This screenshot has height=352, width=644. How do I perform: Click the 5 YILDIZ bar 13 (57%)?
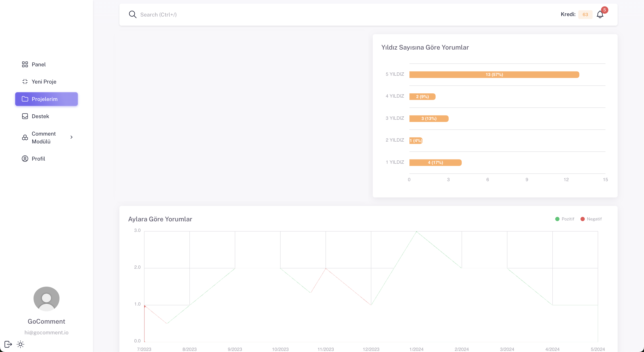pos(494,74)
